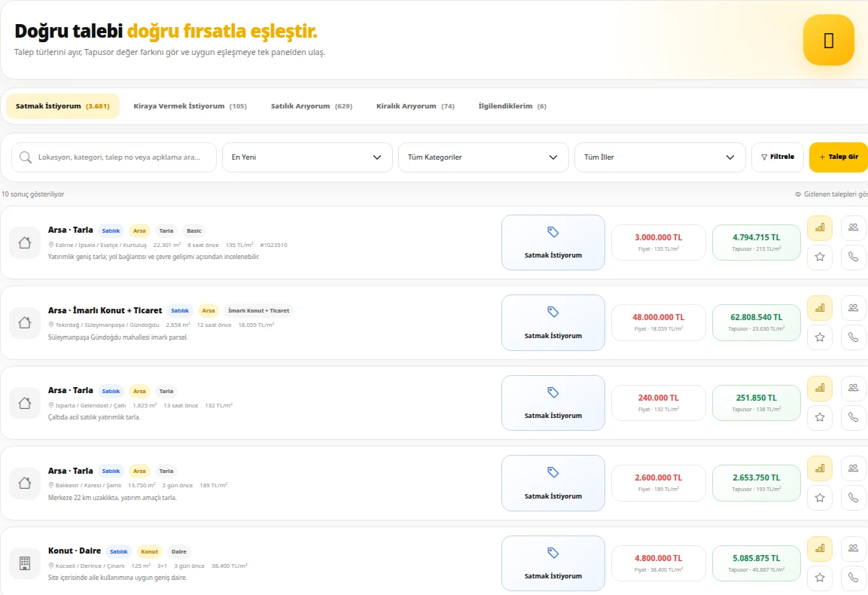Screen dimensions: 868x595
Task: Call the Balıkesir Karesi listing owner
Action: [853, 498]
